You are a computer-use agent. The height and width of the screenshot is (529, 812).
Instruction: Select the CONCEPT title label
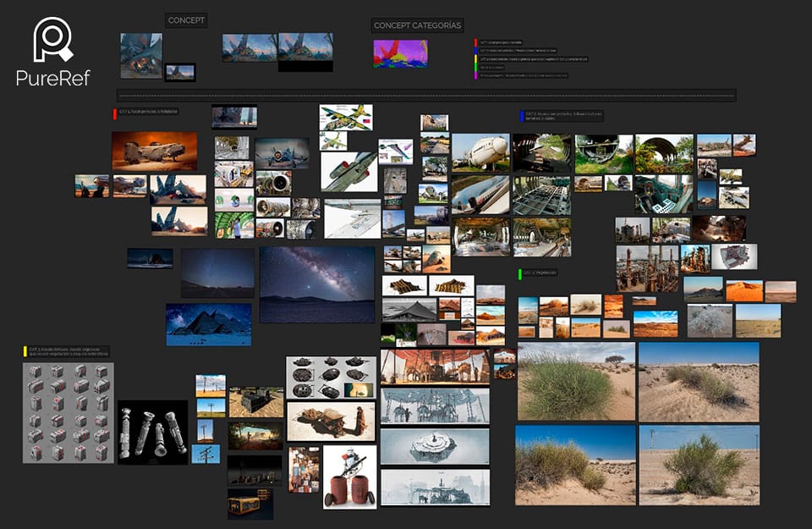pyautogui.click(x=186, y=20)
